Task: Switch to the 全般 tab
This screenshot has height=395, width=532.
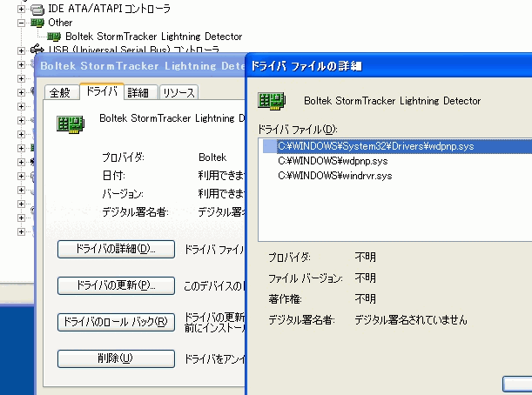Action: 60,92
